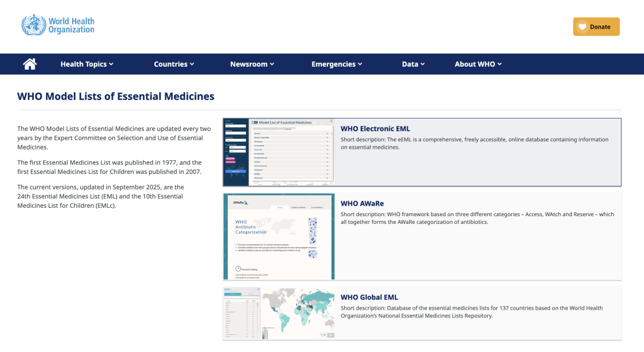Expand the chevron beside Countries
Screen dimensions: 644x352
point(192,64)
